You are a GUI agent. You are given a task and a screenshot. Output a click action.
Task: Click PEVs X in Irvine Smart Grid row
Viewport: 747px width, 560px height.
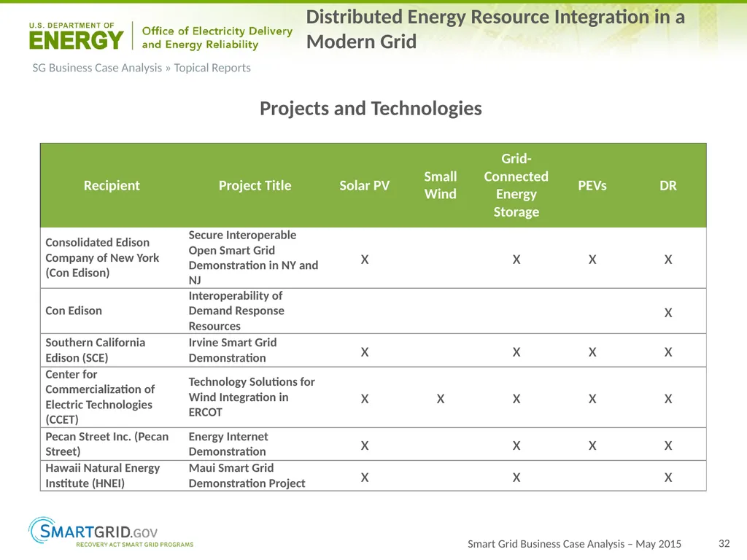[x=592, y=352]
